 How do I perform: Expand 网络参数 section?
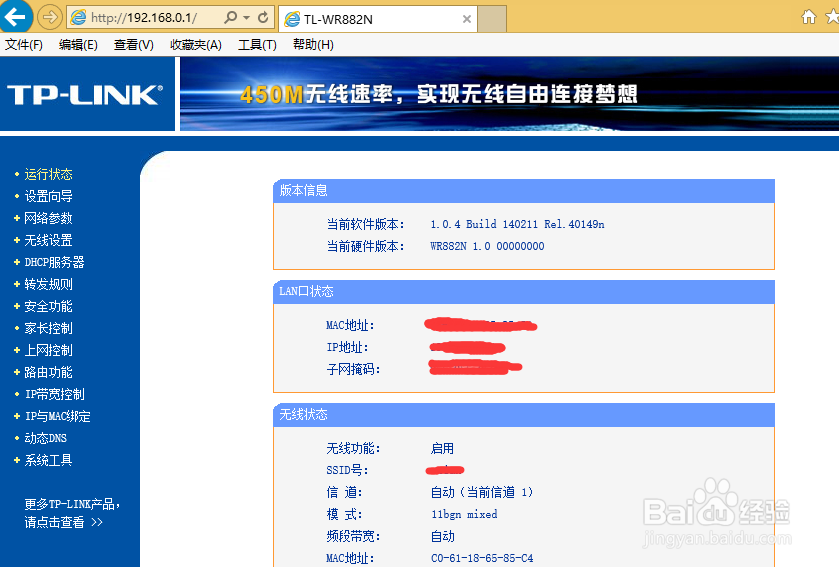(x=48, y=218)
